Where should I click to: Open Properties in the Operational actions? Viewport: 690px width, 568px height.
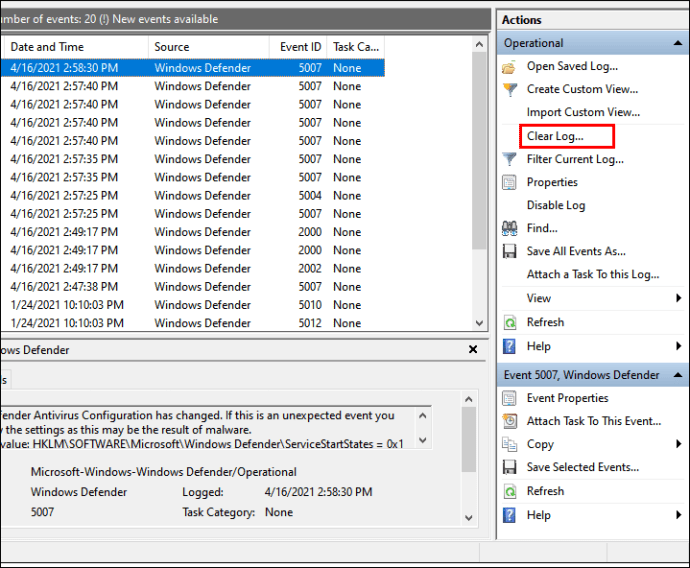pyautogui.click(x=552, y=182)
